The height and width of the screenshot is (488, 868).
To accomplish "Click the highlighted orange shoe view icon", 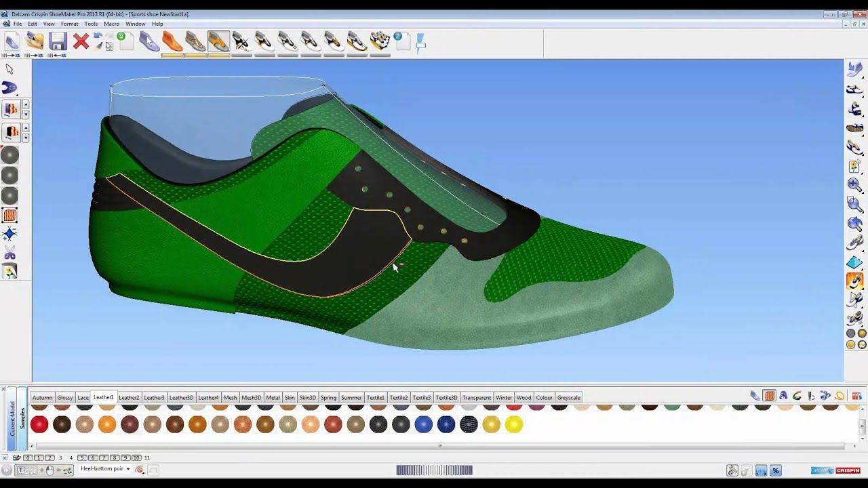I will (854, 281).
